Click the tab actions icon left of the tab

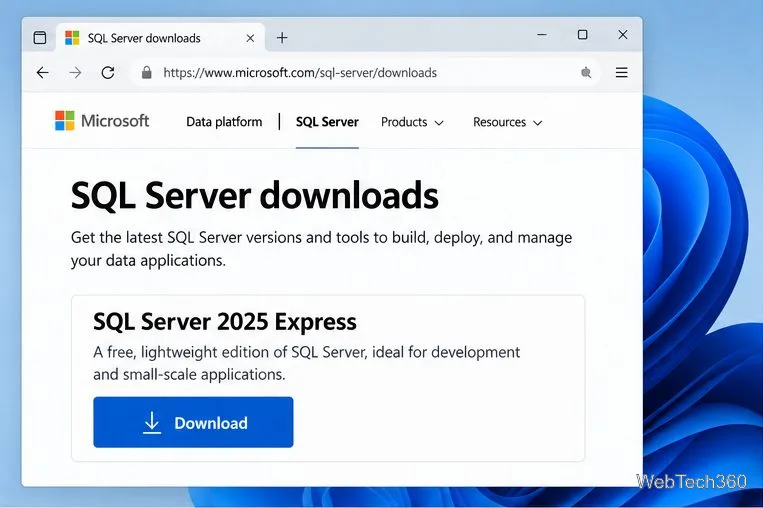[40, 37]
